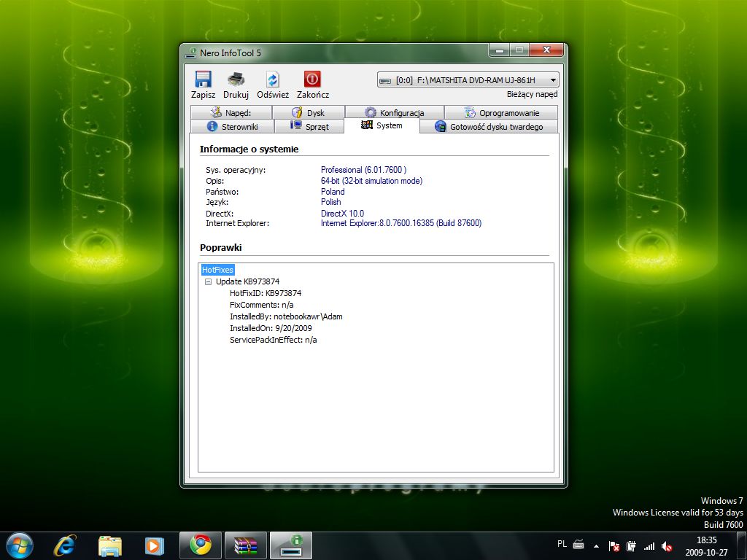
Task: Click the 64-bit (32-bit simulation mode) text
Action: [x=371, y=181]
